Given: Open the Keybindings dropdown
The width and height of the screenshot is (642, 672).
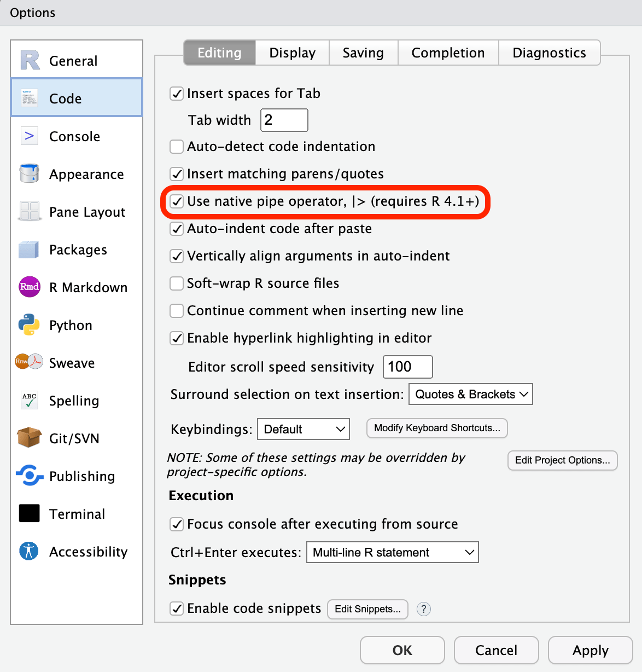Looking at the screenshot, I should pos(303,429).
